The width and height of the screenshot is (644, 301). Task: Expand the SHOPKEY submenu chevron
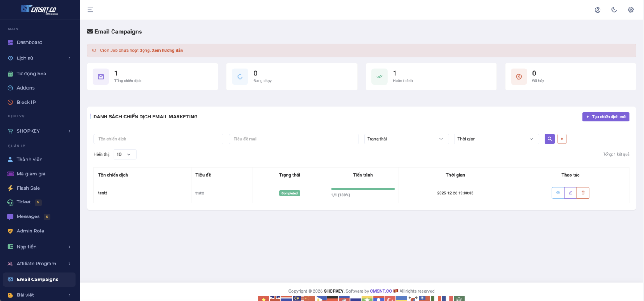pyautogui.click(x=70, y=131)
